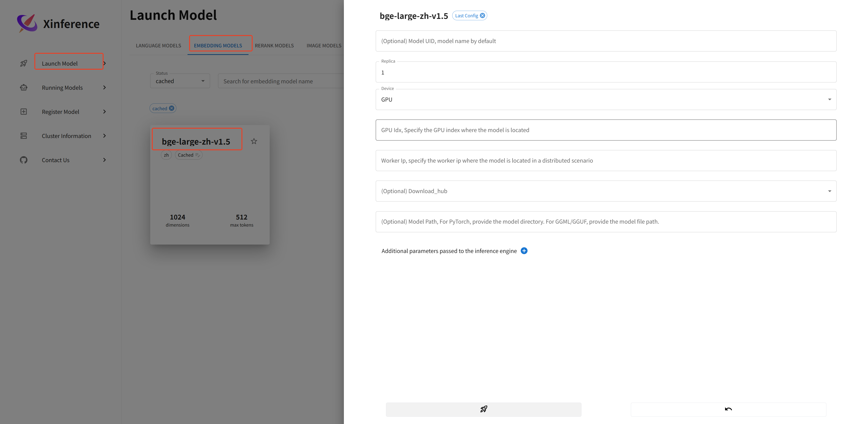
Task: Favorite bge-large-zh-v1.5 with star icon
Action: point(254,141)
